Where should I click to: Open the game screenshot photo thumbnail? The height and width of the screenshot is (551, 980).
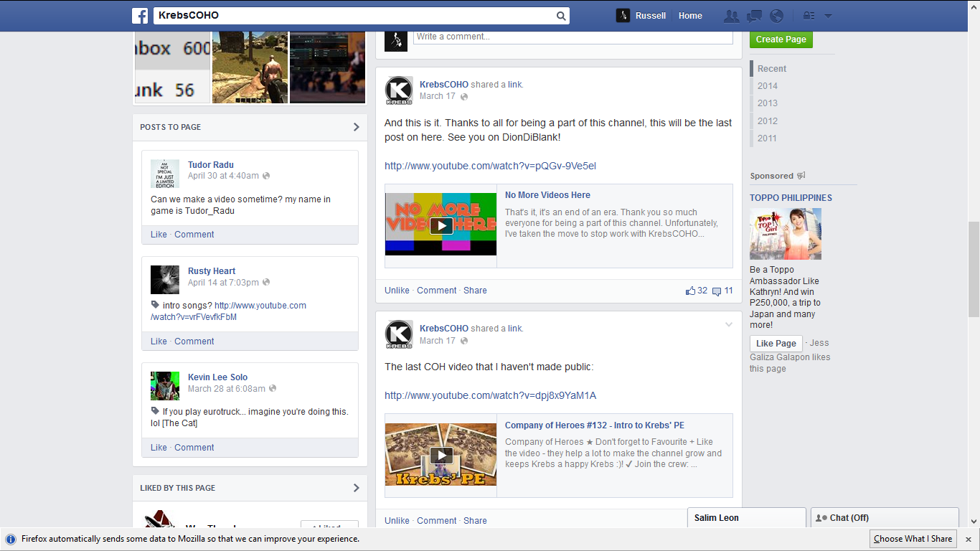click(x=250, y=67)
